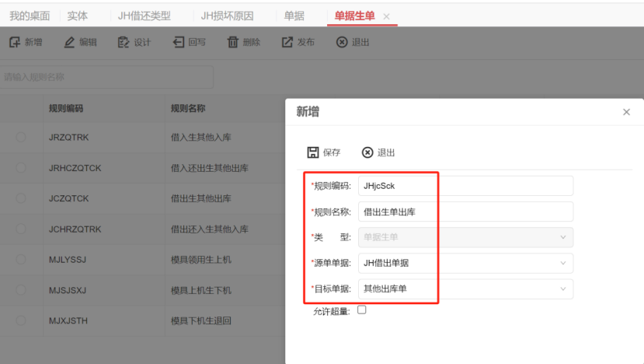Image resolution: width=644 pixels, height=364 pixels.
Task: Click cell 借出还入生其他入库
Action: pyautogui.click(x=210, y=229)
